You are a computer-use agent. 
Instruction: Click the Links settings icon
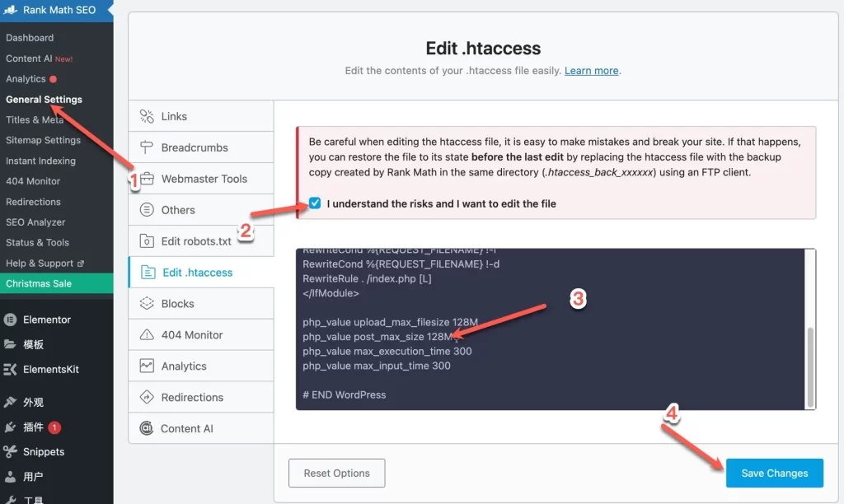pyautogui.click(x=147, y=116)
